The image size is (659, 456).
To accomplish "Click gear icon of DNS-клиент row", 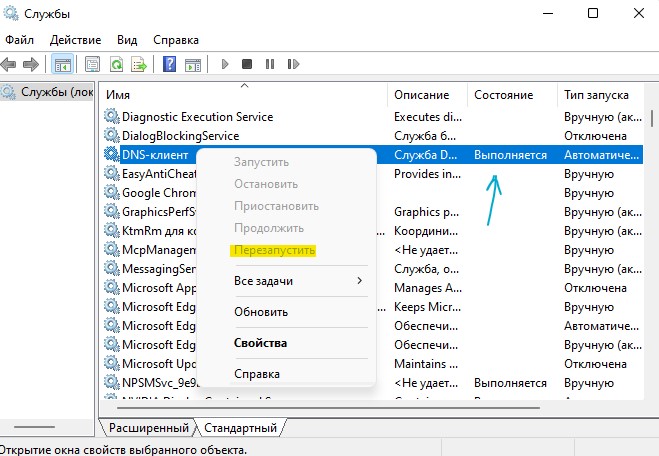I will (112, 154).
